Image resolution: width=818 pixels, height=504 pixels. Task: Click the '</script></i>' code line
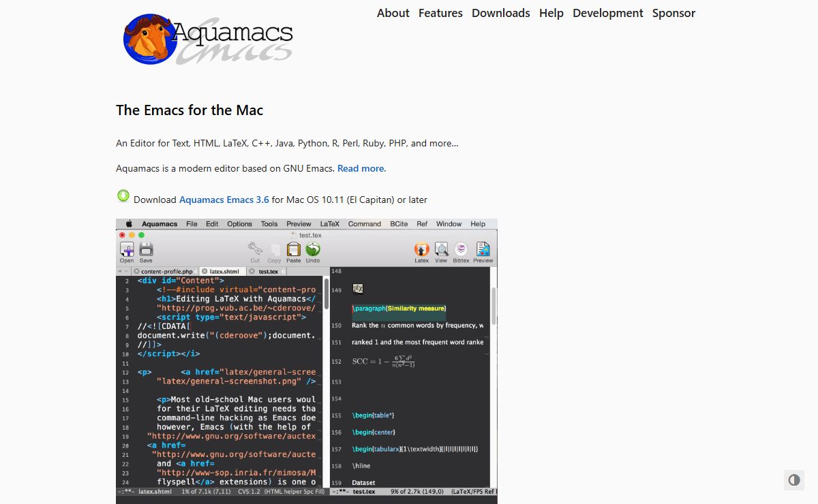168,353
